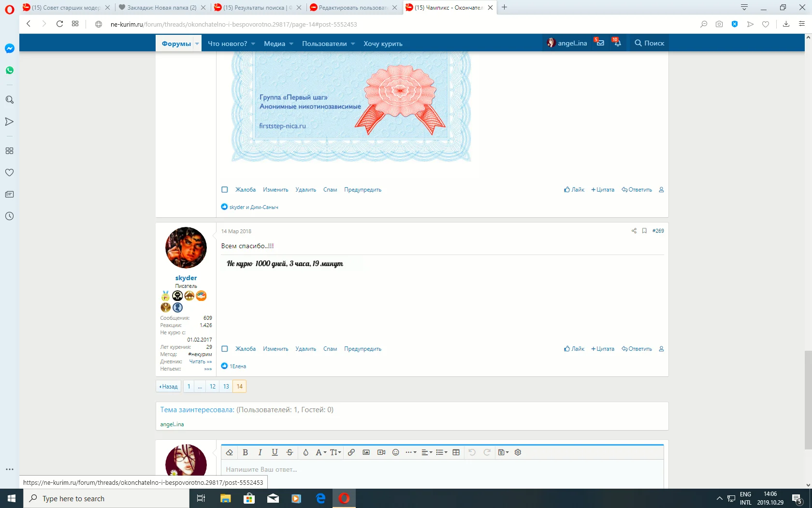This screenshot has height=508, width=812.
Task: Open the alignment dropdown in editor
Action: click(427, 452)
